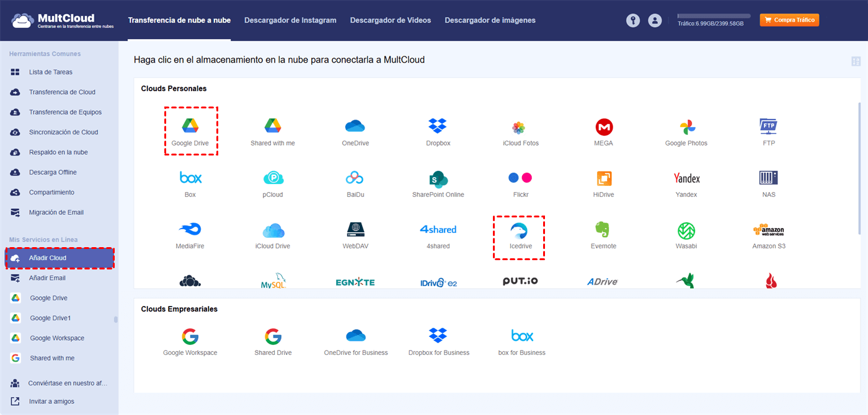Choose OneDrive for Business
The height and width of the screenshot is (415, 868).
click(x=356, y=336)
